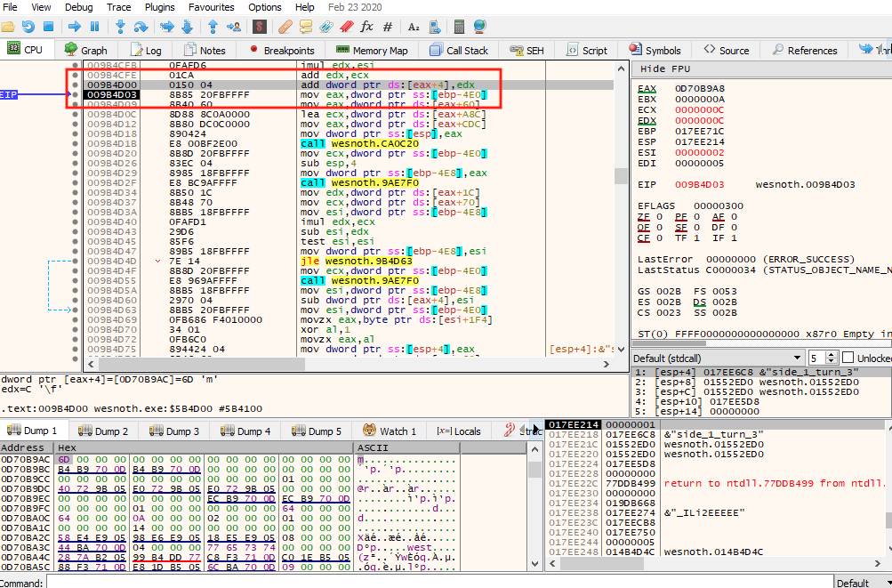Open the Bookmarks red icon
This screenshot has width=892, height=588.
[x=347, y=26]
